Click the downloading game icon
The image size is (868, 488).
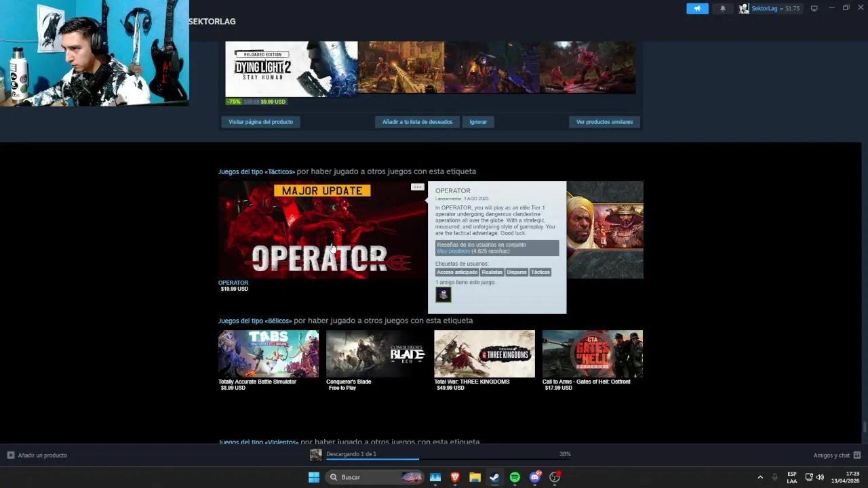[316, 455]
